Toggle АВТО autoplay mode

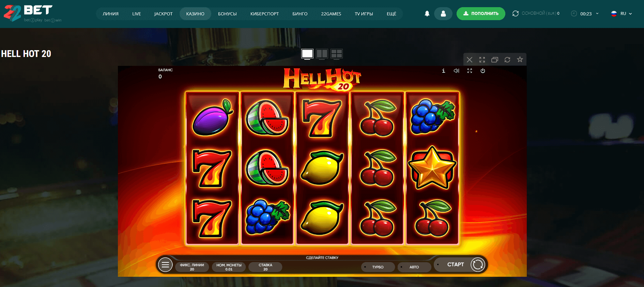(x=414, y=267)
